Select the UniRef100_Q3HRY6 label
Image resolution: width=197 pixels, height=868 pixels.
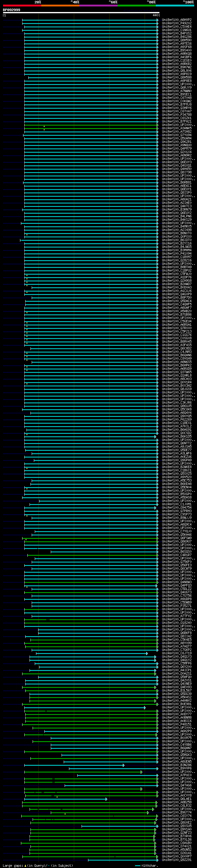[x=177, y=108]
